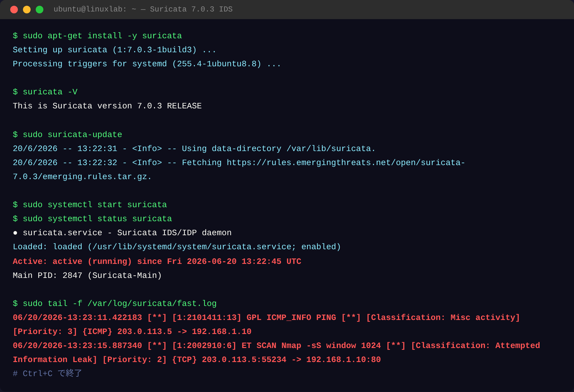
Task: Select the 'suricata.service - Suricata IDS/IDP daemon' line
Action: coord(122,233)
